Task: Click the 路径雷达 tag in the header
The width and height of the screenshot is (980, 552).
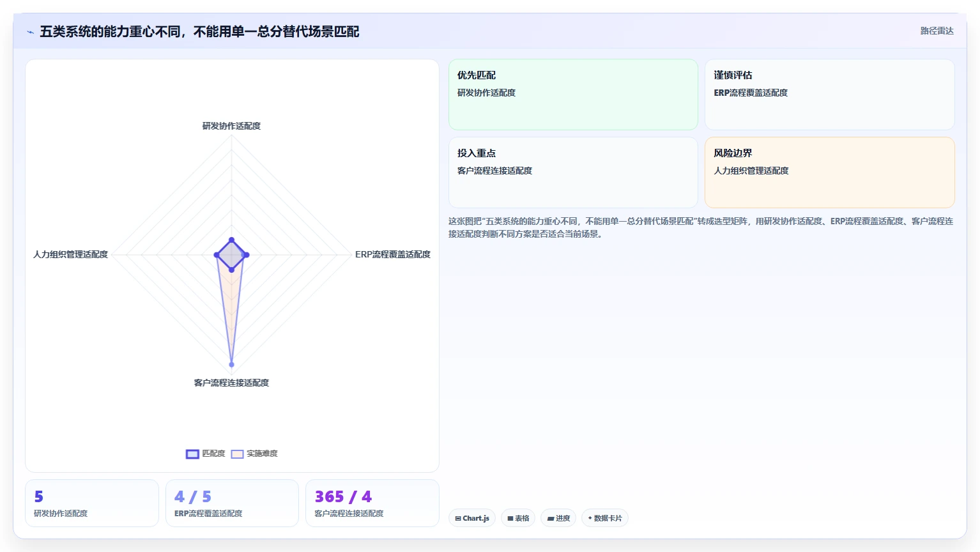Action: (937, 31)
